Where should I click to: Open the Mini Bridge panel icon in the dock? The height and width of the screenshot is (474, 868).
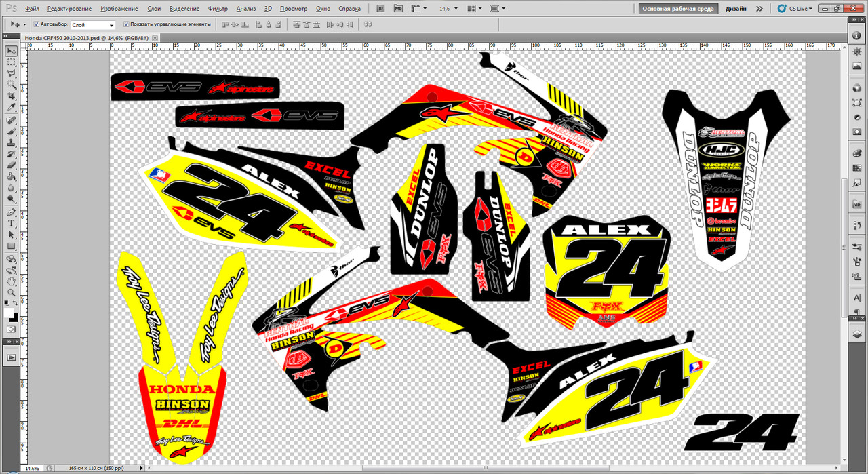click(x=857, y=204)
